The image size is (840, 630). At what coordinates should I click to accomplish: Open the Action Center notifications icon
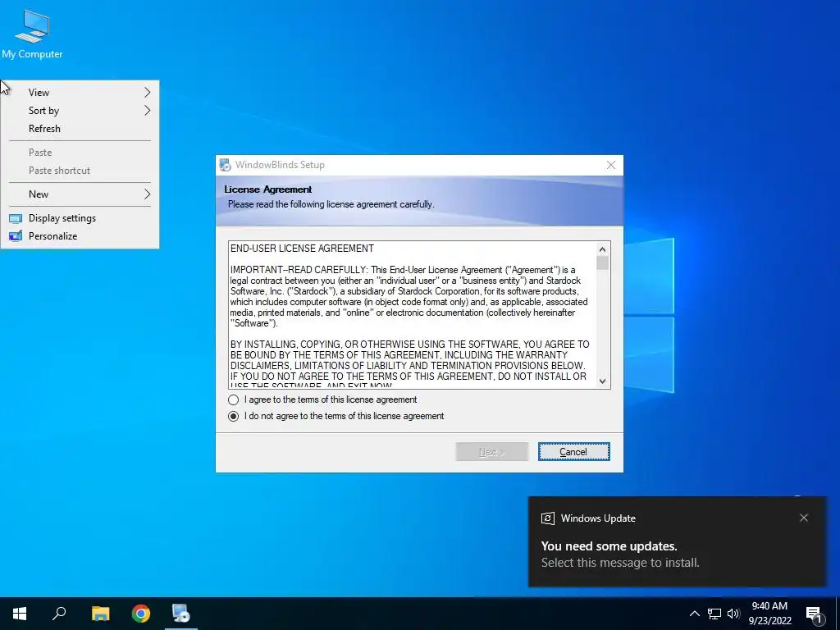(814, 614)
